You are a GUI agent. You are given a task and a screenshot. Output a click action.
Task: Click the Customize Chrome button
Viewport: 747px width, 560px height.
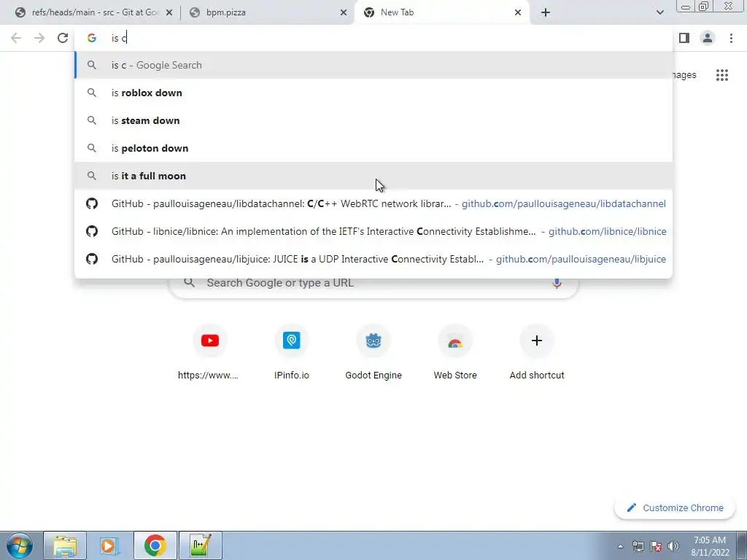pos(675,507)
